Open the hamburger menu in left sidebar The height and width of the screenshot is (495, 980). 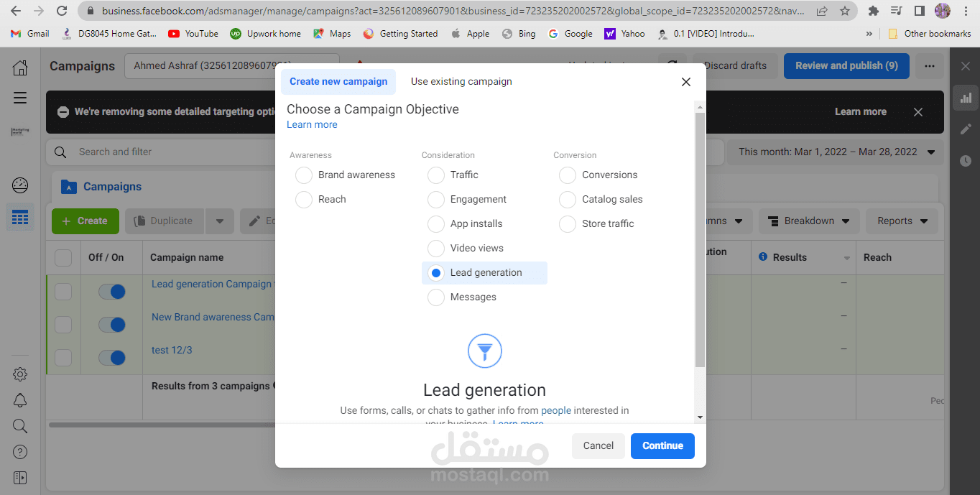(x=20, y=98)
